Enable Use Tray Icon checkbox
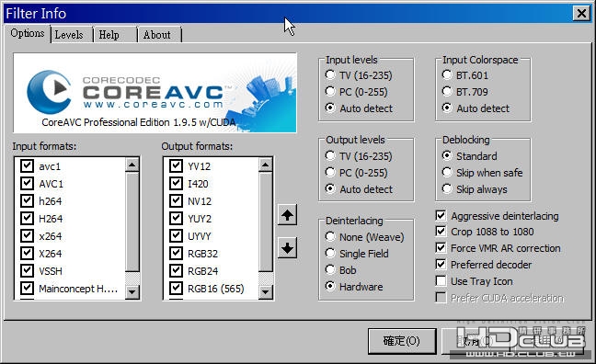The height and width of the screenshot is (364, 596). 441,281
